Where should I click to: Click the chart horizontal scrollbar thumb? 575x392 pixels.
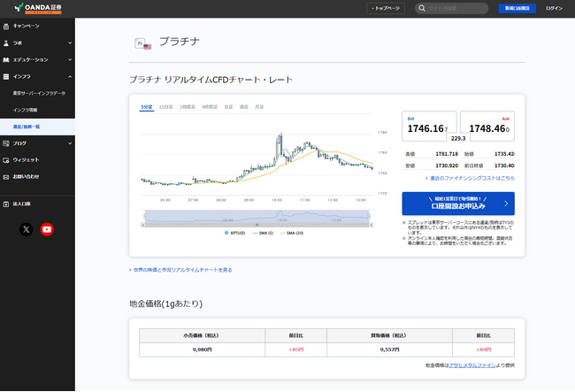click(x=257, y=225)
